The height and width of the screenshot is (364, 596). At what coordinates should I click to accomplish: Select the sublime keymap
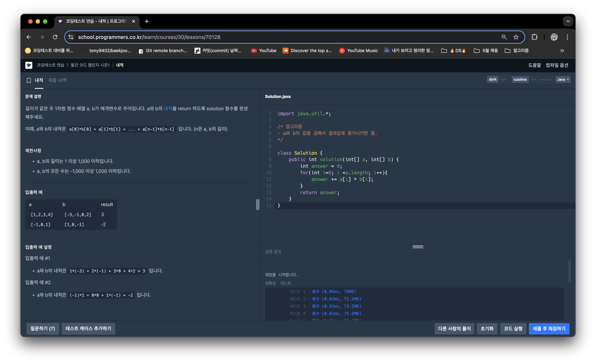[520, 79]
